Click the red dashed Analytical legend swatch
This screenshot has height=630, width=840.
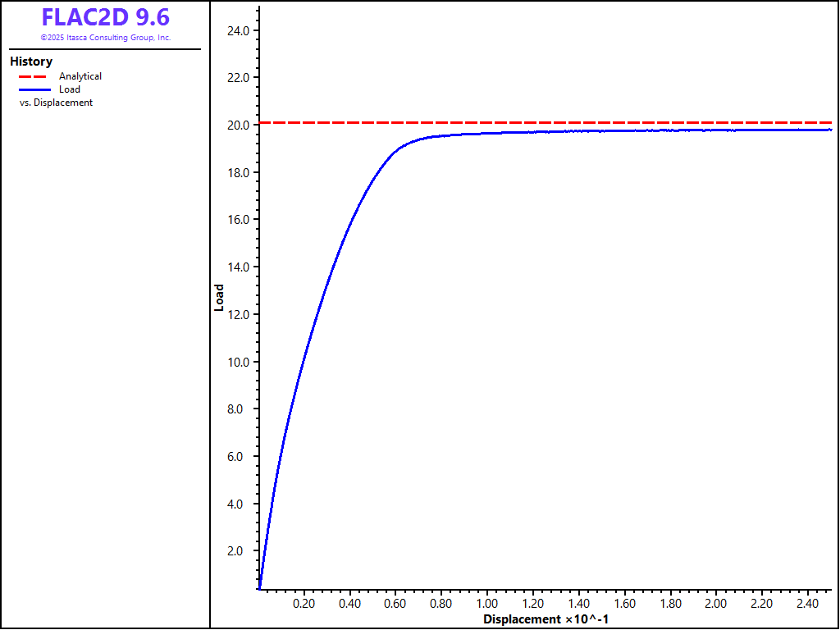[34, 76]
